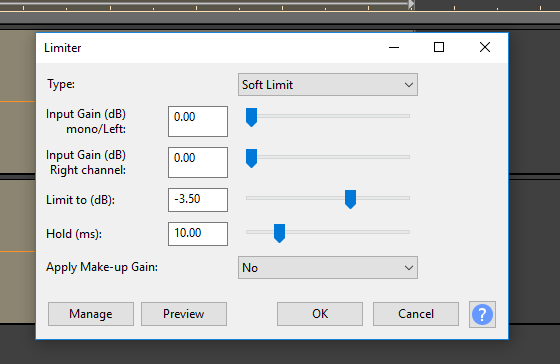
Task: Minimize the Limiter dialog window
Action: tap(394, 47)
